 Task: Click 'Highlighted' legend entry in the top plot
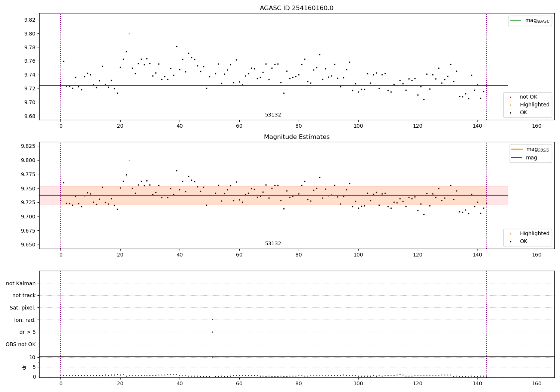(x=535, y=105)
